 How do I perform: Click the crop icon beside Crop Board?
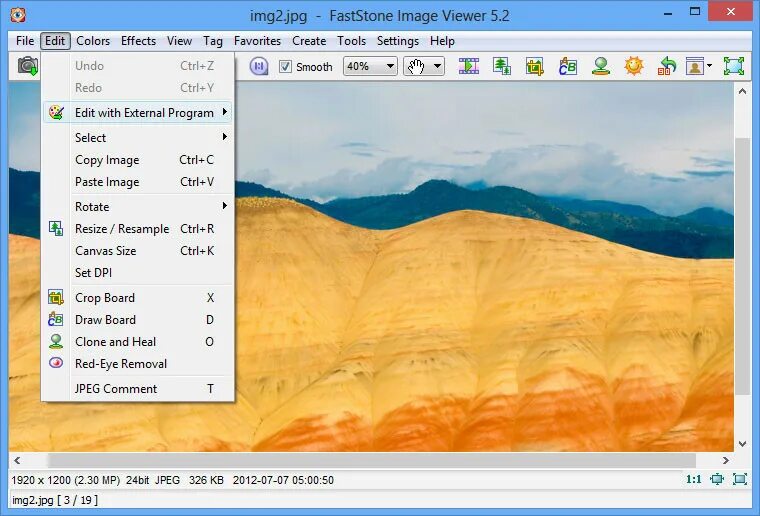[56, 297]
